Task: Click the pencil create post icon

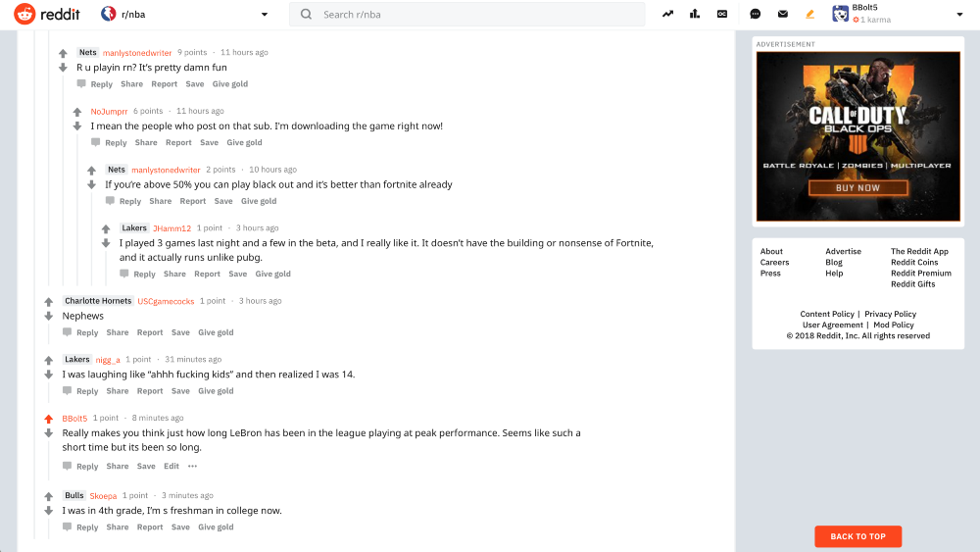Action: pyautogui.click(x=810, y=14)
